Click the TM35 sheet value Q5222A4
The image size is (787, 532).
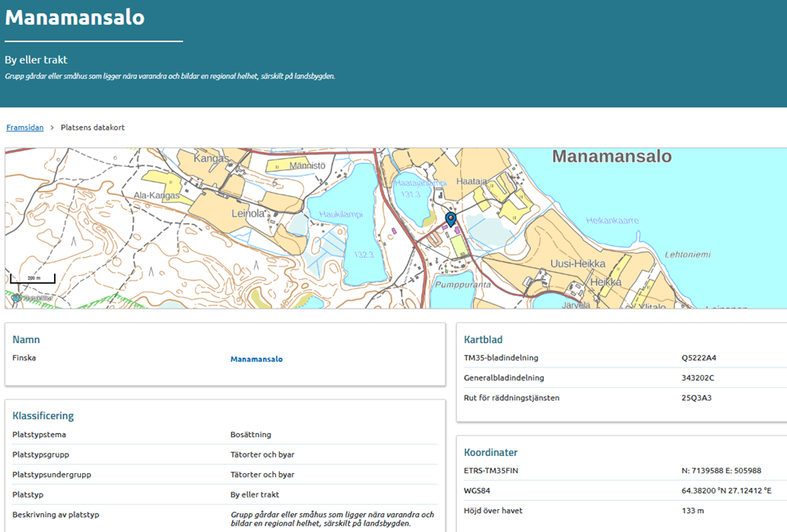click(x=699, y=358)
